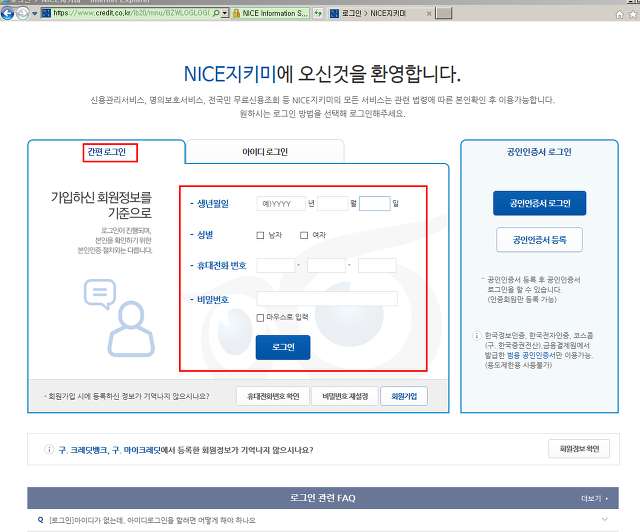Click the 휴대전화번호 확인 button
This screenshot has width=640, height=532.
click(273, 396)
